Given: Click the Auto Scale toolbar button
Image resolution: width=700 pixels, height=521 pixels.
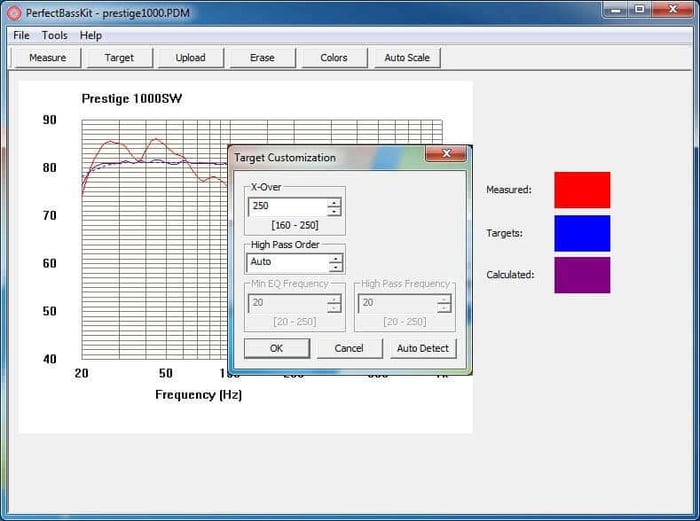Looking at the screenshot, I should (x=407, y=58).
